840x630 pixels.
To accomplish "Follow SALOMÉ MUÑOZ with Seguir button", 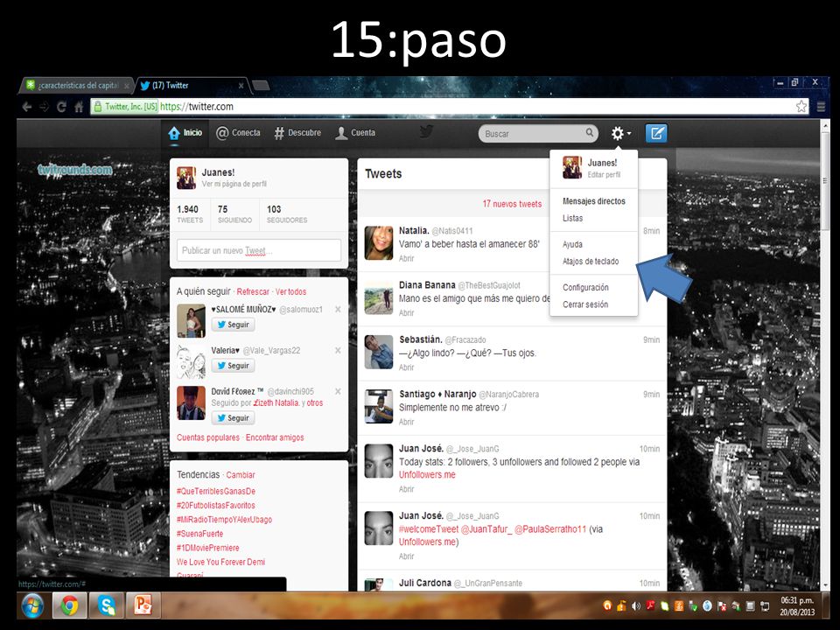I will pos(233,325).
